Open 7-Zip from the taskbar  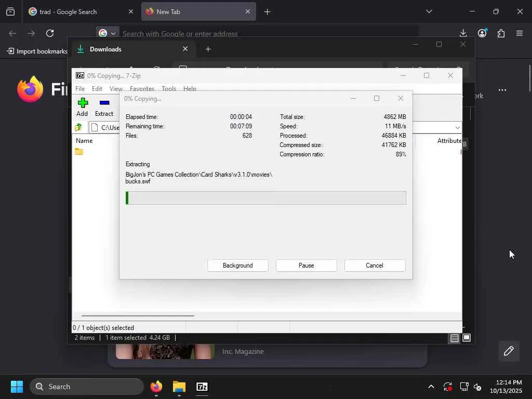[202, 387]
